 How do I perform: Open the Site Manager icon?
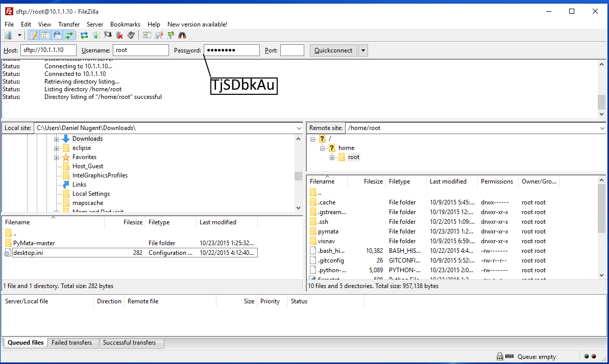pyautogui.click(x=8, y=35)
